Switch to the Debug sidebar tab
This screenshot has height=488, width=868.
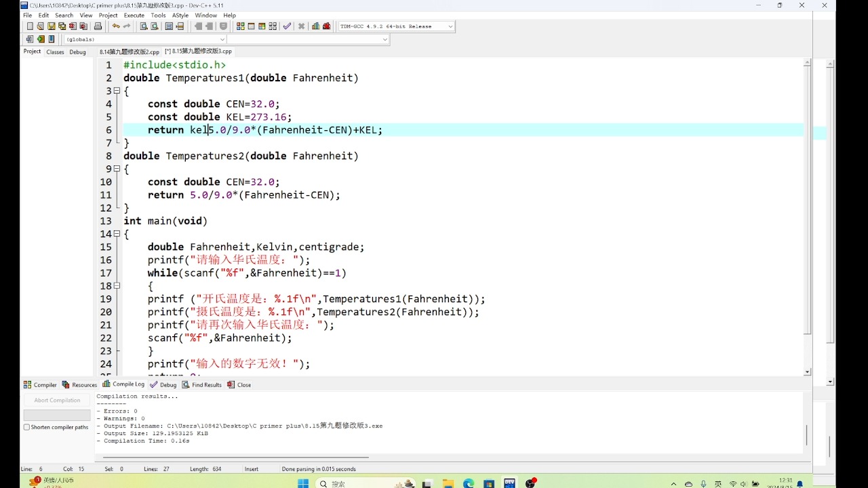tap(77, 52)
